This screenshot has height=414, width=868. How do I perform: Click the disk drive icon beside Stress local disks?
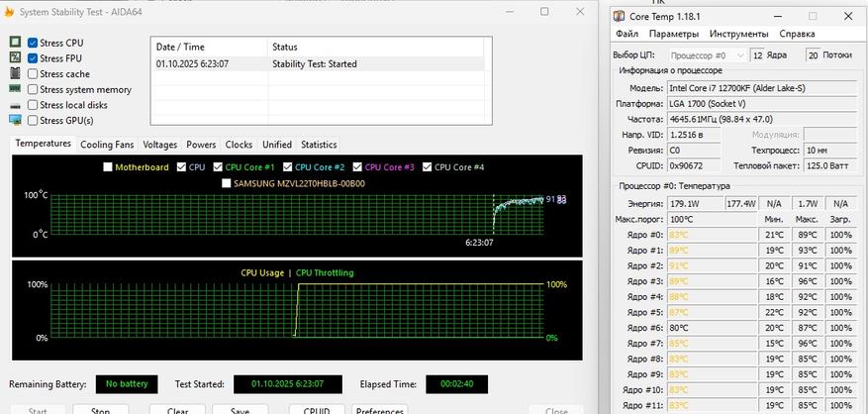tap(15, 105)
